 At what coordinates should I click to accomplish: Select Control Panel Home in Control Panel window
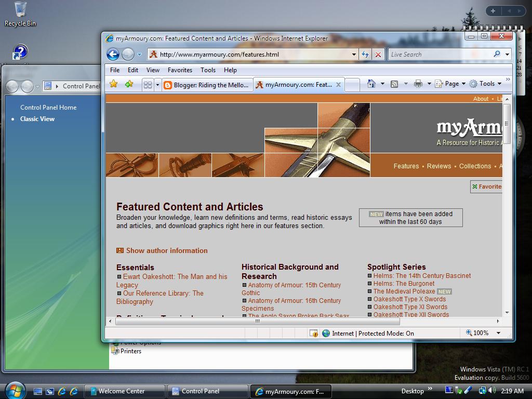tap(48, 107)
